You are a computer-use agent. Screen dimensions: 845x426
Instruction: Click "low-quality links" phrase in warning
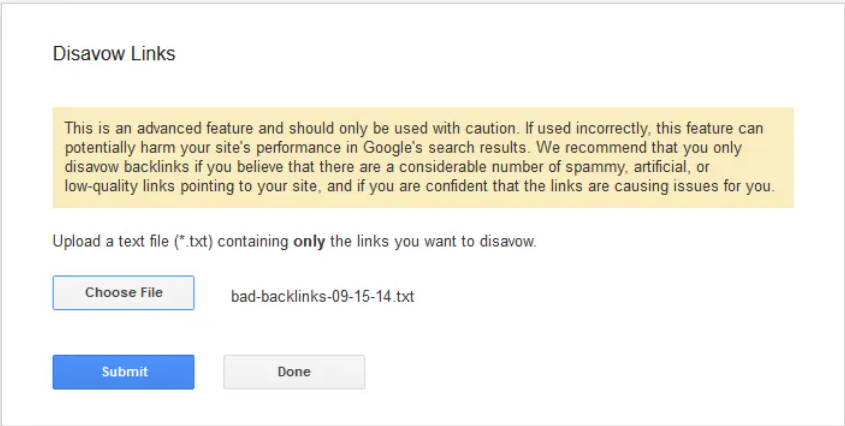pyautogui.click(x=120, y=187)
